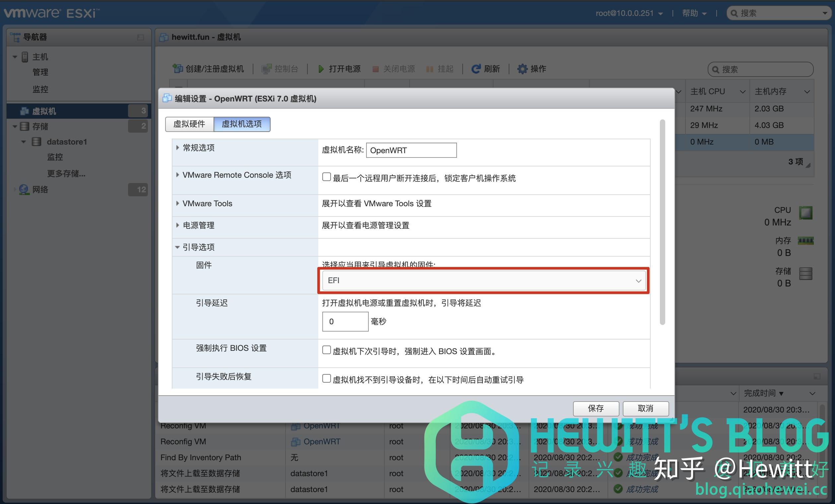
Task: Click the top global search box
Action: 779,13
